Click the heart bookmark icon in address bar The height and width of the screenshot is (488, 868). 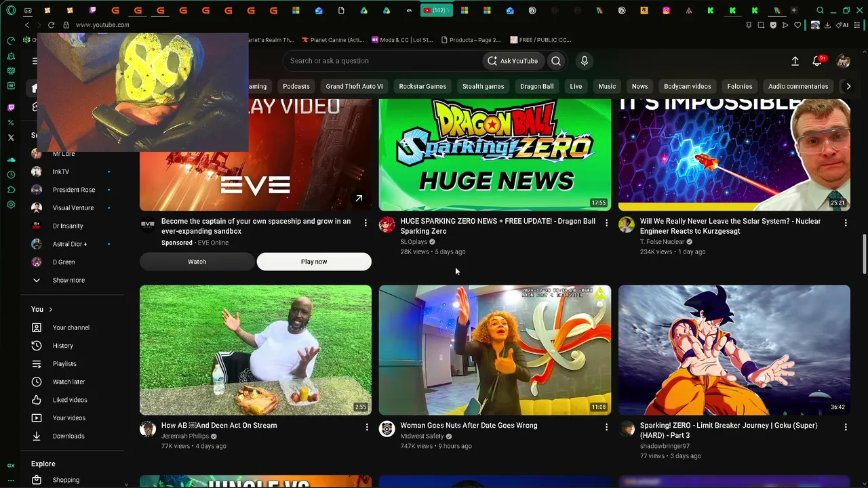797,25
